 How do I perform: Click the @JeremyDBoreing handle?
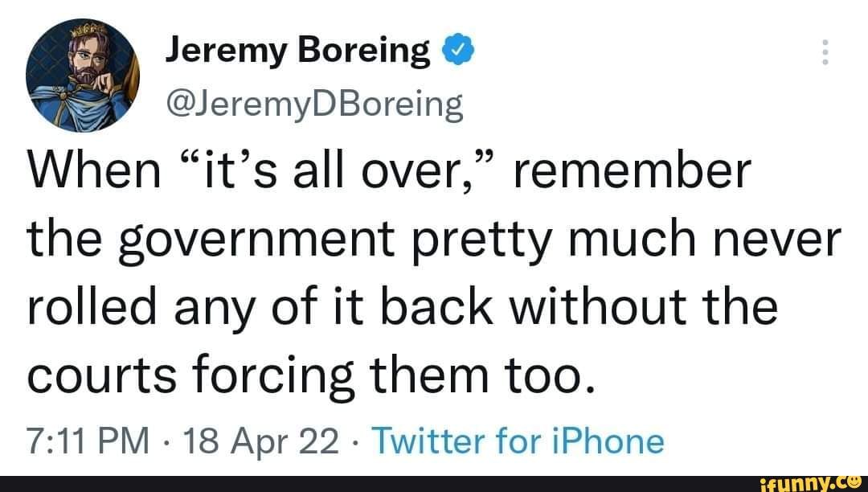tap(313, 103)
